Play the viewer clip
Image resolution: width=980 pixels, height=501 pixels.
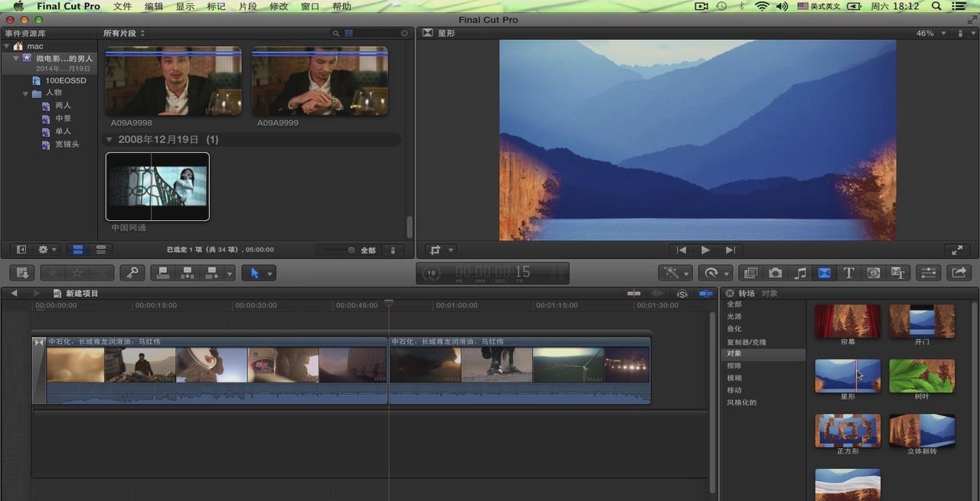[x=705, y=250]
